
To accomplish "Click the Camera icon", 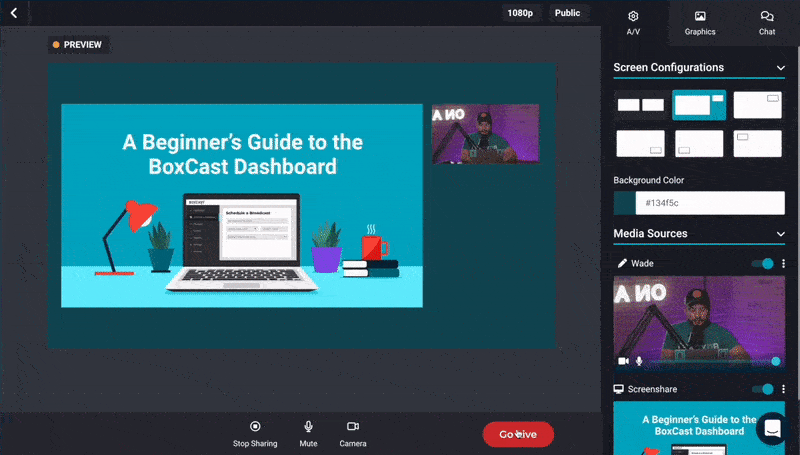I will click(x=353, y=427).
